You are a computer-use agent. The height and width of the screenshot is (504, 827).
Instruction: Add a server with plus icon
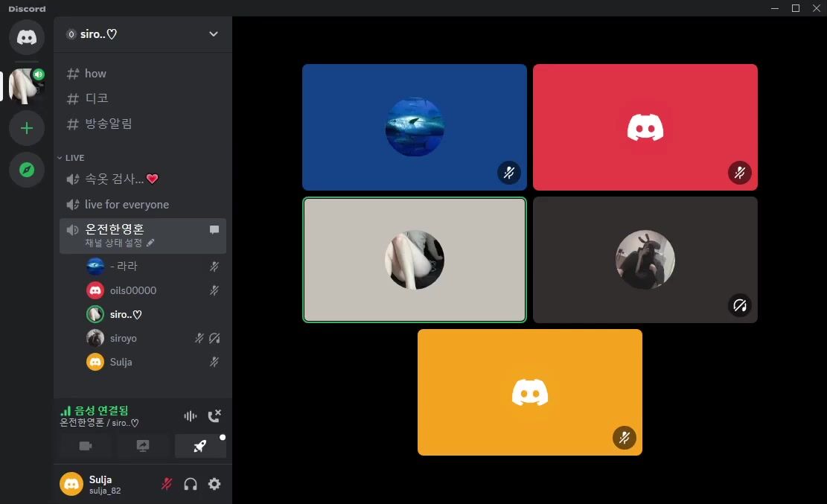(x=26, y=128)
